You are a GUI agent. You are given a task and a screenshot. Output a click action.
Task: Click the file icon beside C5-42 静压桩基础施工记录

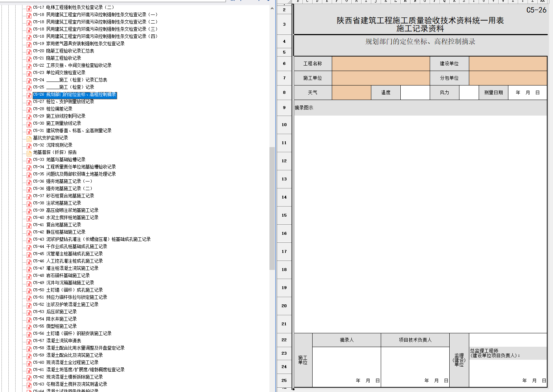pyautogui.click(x=29, y=233)
